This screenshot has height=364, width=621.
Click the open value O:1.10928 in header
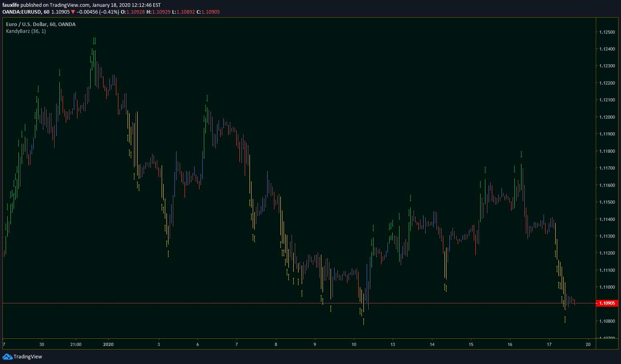133,12
